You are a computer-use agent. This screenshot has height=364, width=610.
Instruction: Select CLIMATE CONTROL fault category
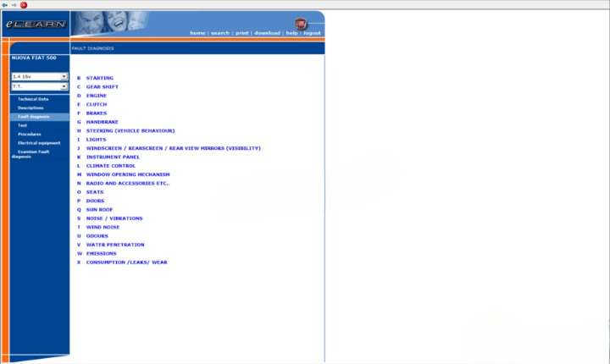110,166
